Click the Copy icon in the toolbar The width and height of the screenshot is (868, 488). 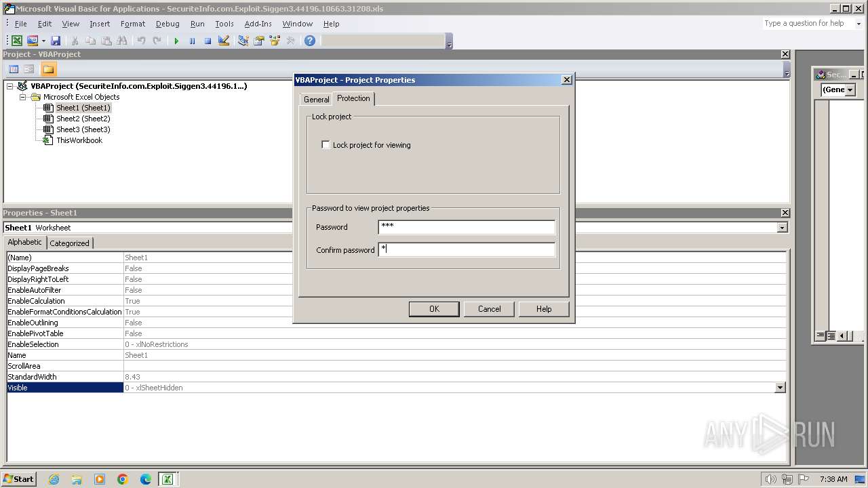click(x=90, y=41)
